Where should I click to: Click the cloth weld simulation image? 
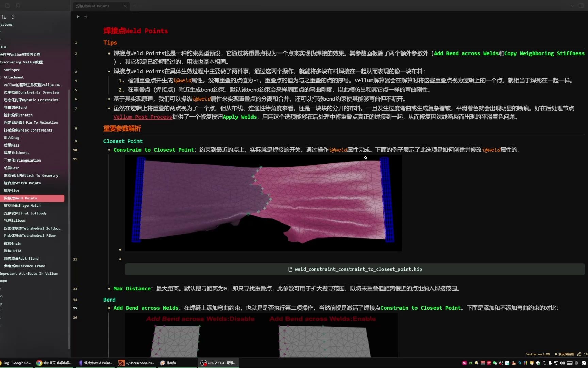[263, 203]
